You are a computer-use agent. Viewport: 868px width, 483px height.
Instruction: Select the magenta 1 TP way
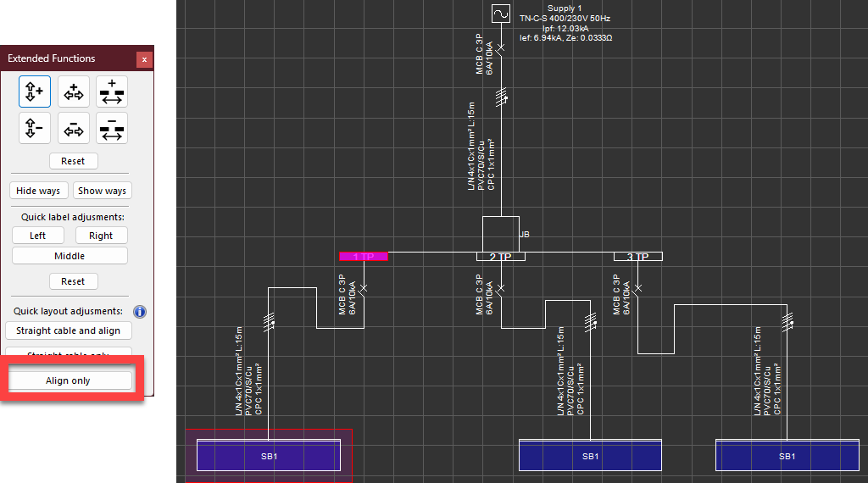[364, 257]
